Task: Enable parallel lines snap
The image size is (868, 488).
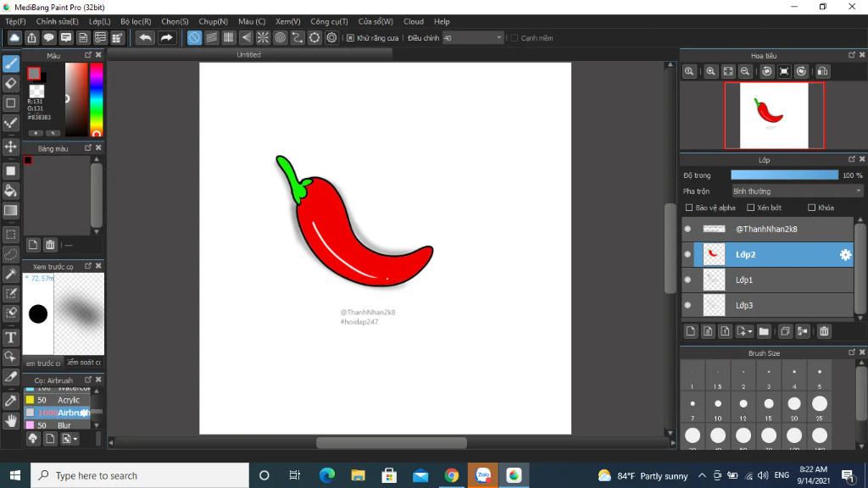Action: tap(211, 37)
